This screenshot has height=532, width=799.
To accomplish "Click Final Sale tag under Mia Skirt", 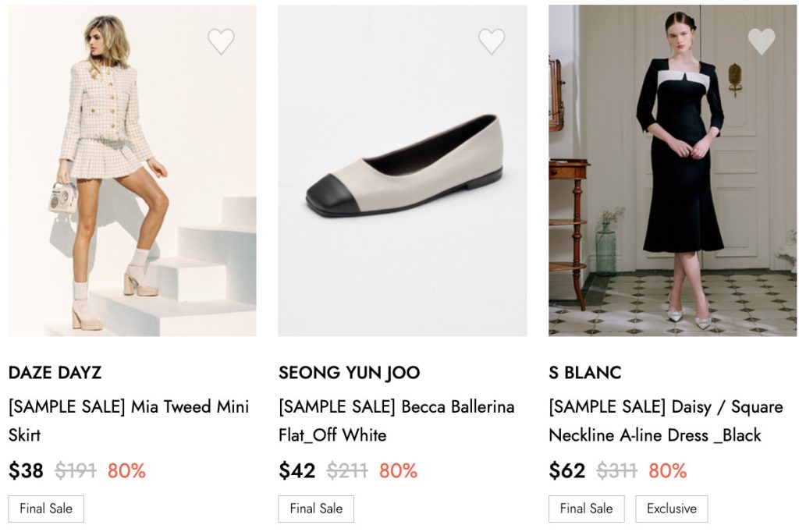I will click(x=46, y=509).
